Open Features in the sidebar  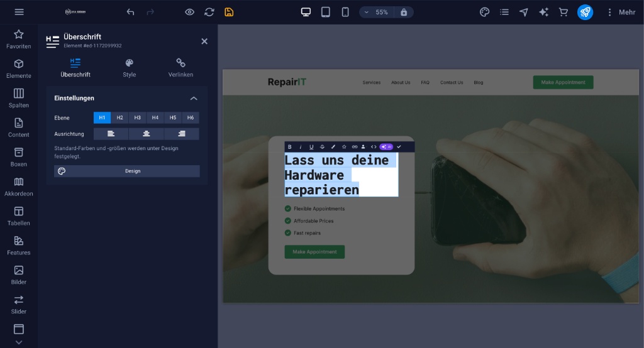coord(18,246)
